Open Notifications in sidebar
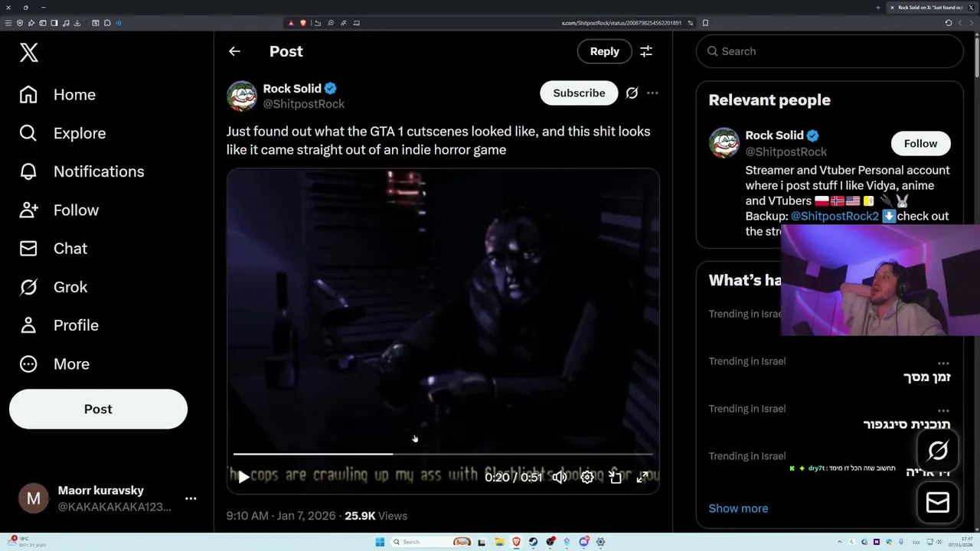Viewport: 980px width, 551px height. pyautogui.click(x=82, y=171)
